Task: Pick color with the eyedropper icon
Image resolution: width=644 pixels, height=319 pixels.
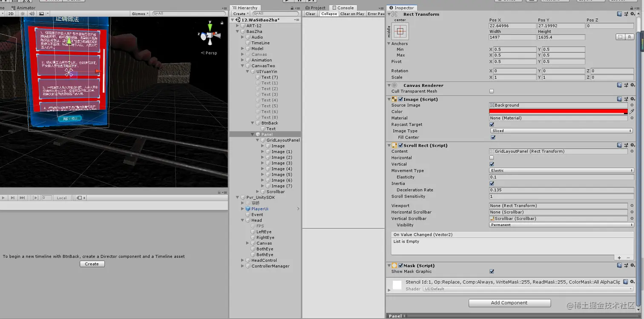Action: click(632, 112)
